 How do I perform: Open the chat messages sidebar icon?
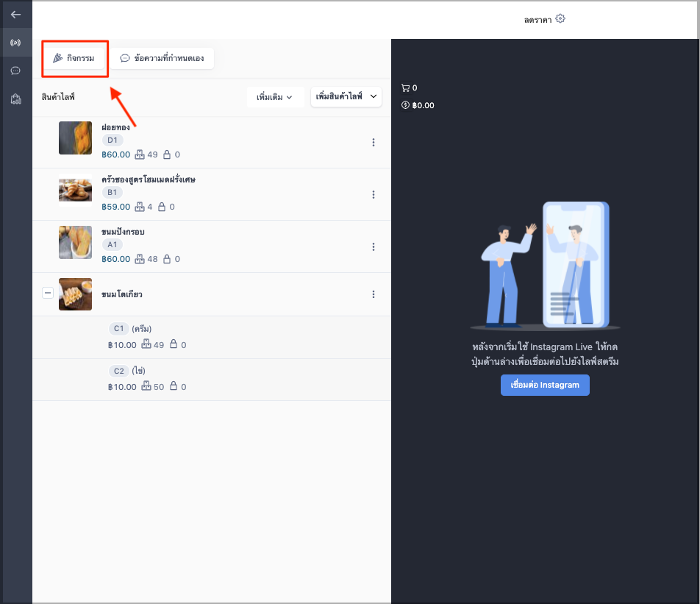tap(15, 71)
